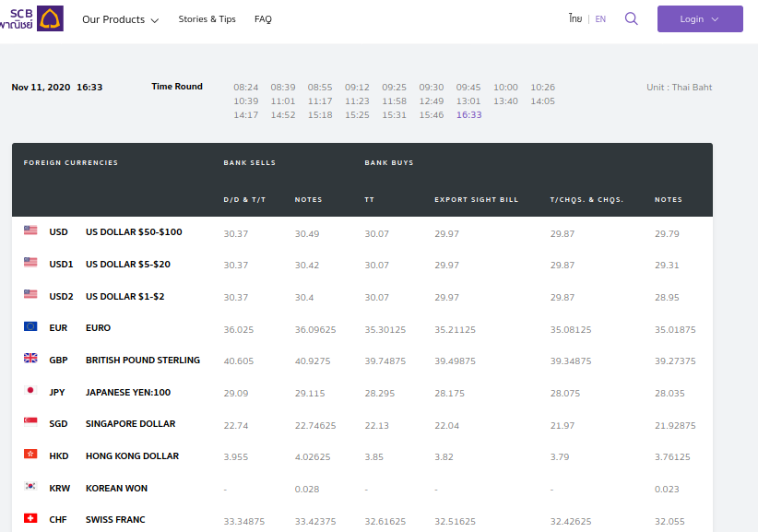Click the Hong Kong flag icon
758x532 pixels.
[30, 455]
